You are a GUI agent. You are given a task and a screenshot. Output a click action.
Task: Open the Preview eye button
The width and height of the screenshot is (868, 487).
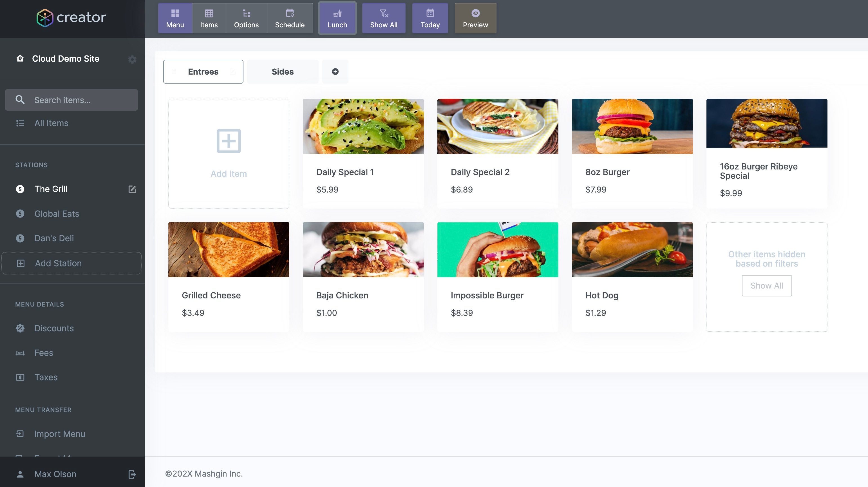475,18
